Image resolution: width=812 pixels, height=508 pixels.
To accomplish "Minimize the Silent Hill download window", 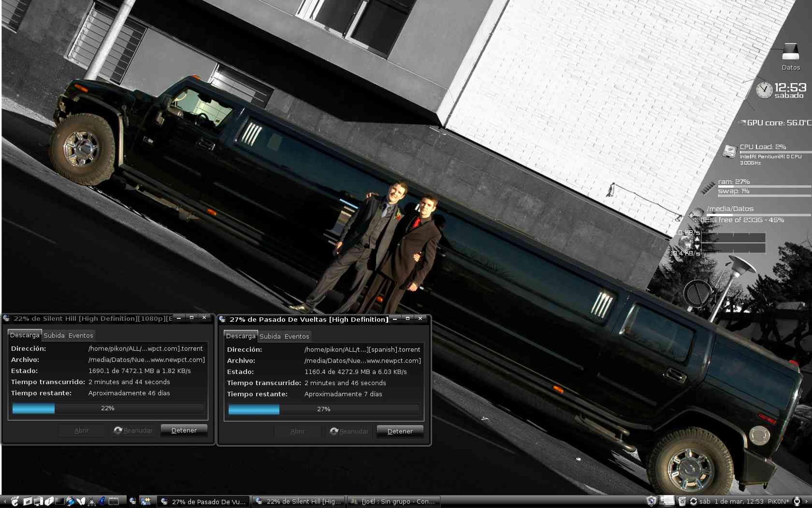I will coord(179,318).
